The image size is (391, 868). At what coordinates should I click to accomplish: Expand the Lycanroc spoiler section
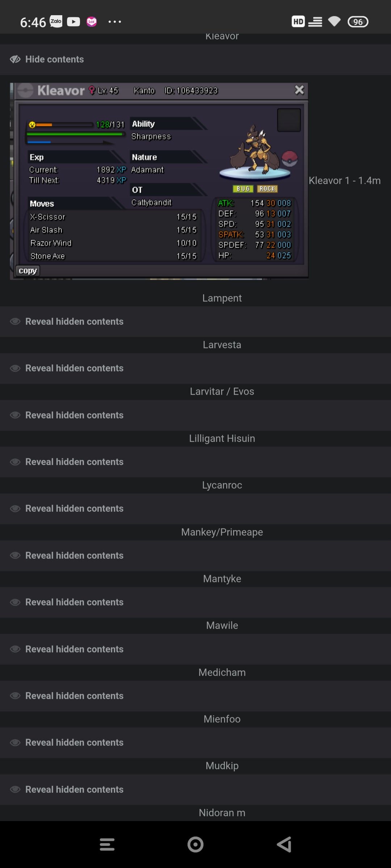tap(74, 509)
